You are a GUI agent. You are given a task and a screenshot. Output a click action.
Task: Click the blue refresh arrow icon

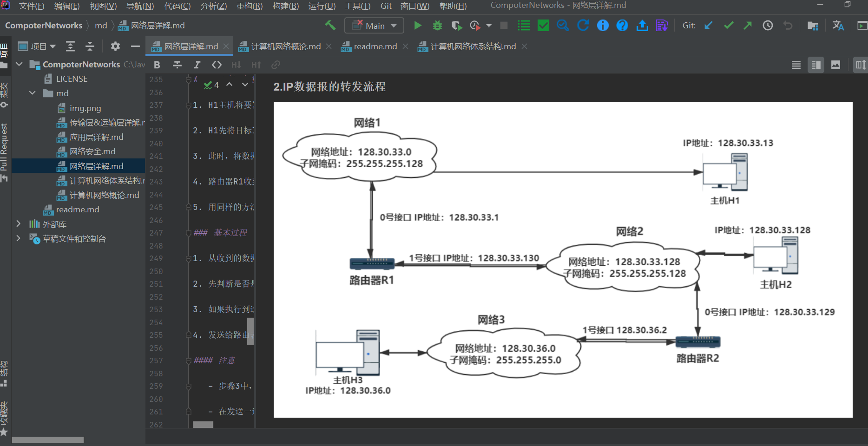pos(583,26)
